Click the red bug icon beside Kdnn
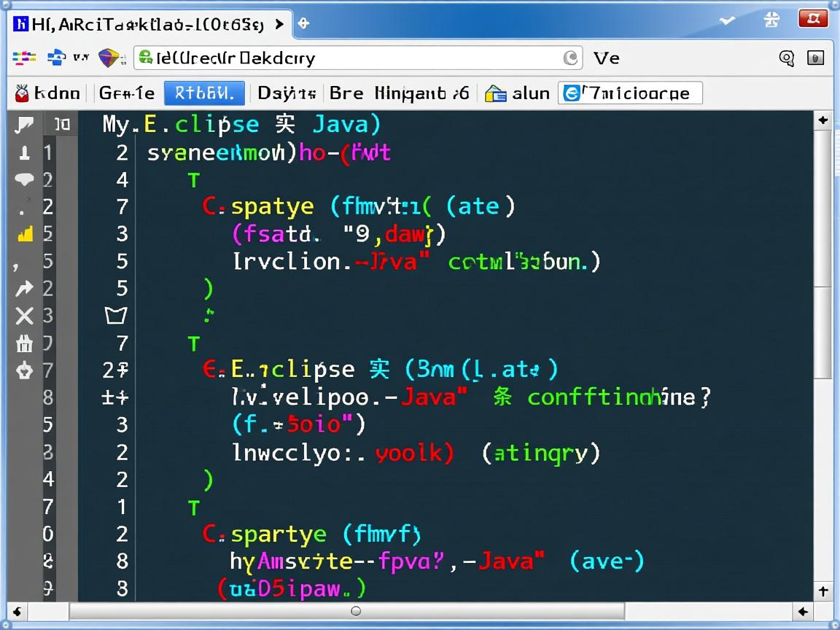The image size is (840, 630). 22,93
